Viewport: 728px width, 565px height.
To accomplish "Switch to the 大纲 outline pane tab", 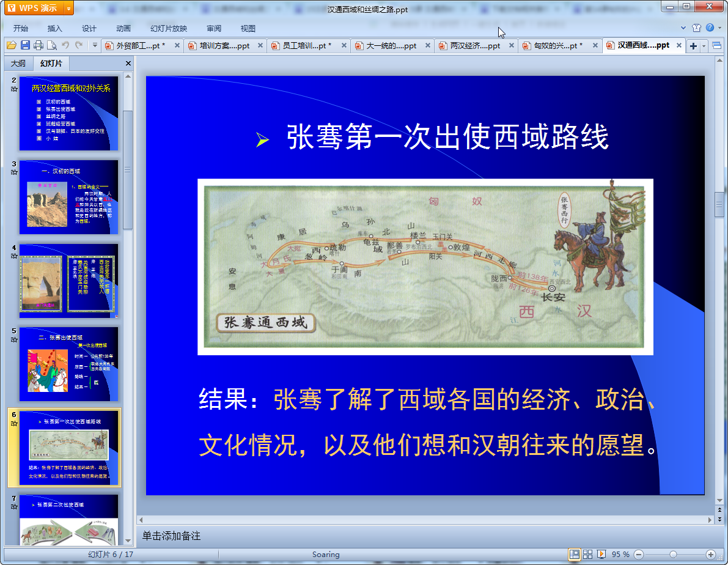I will [18, 63].
